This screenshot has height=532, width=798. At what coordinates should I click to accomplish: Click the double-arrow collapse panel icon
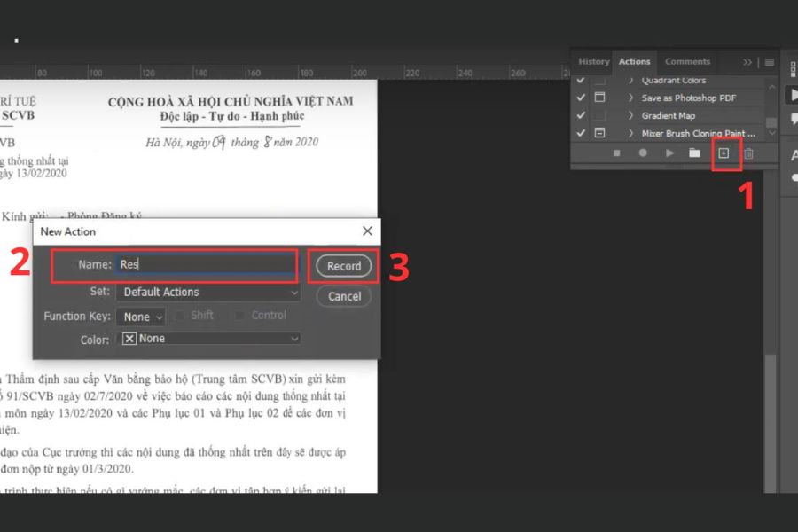(747, 62)
